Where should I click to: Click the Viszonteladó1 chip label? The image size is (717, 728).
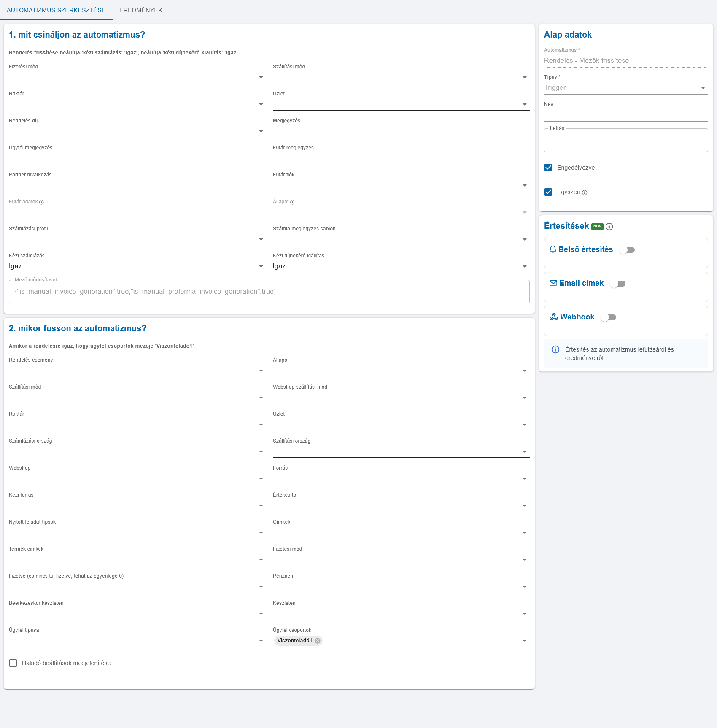(x=295, y=641)
